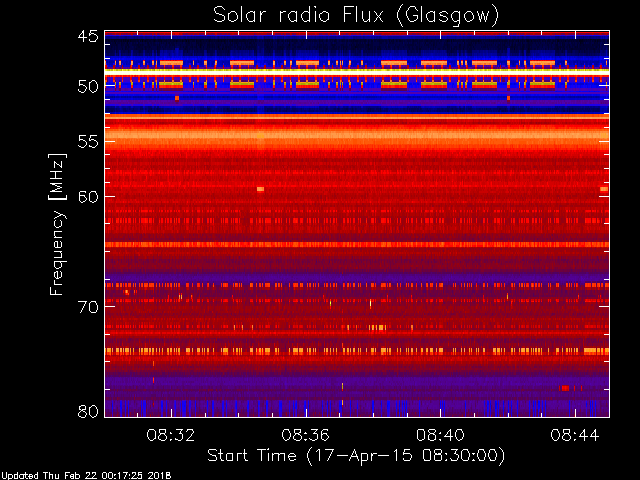Click the 08:32 time tick label
Image resolution: width=640 pixels, height=480 pixels.
pyautogui.click(x=171, y=435)
